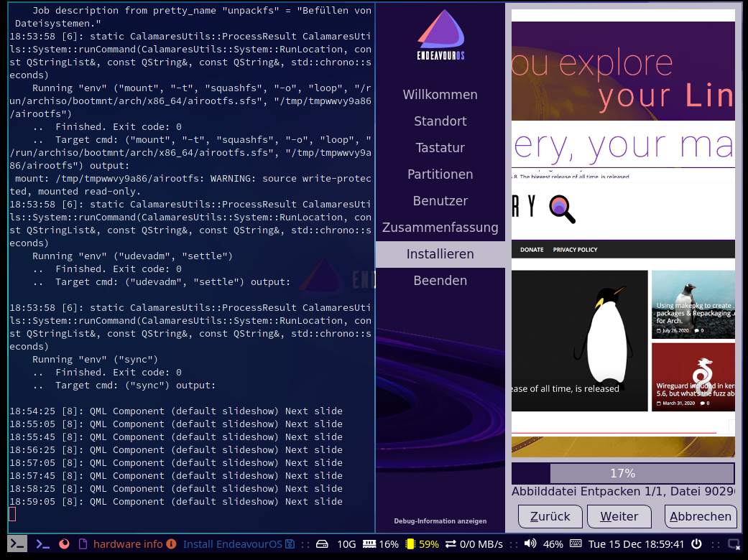Image resolution: width=748 pixels, height=560 pixels.
Task: Click the disk usage 10G indicator icon
Action: 323,543
